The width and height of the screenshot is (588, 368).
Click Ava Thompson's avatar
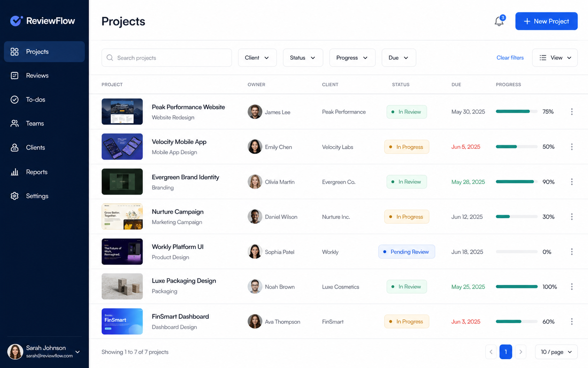255,321
